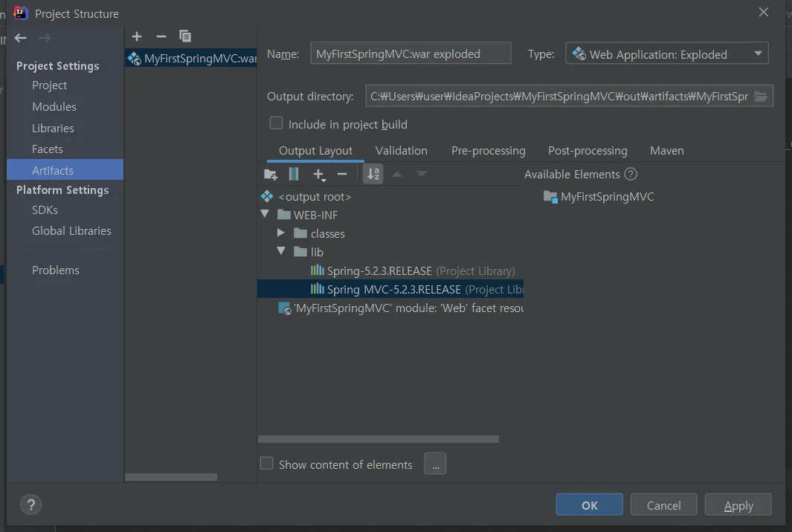Open the Post-processing tab
This screenshot has height=532, width=792.
point(587,150)
